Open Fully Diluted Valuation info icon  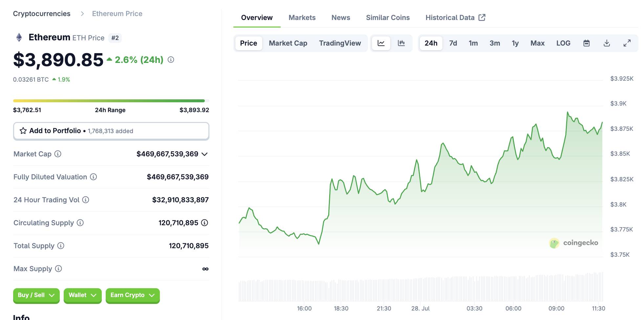[x=94, y=177]
